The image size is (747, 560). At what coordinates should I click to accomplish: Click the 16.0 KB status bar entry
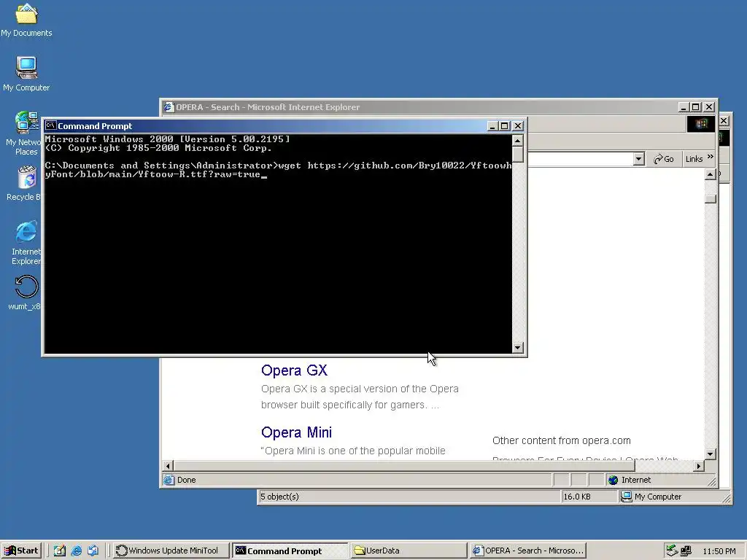coord(577,497)
